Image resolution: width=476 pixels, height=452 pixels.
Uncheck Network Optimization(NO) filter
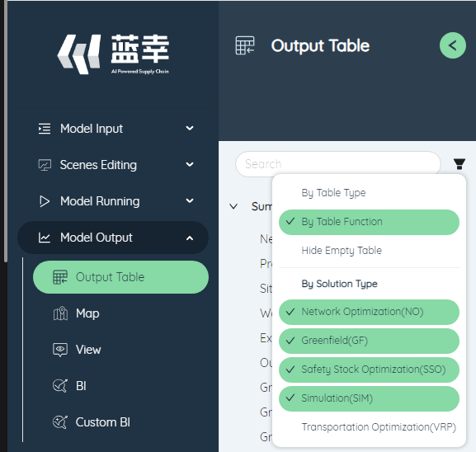[369, 312]
